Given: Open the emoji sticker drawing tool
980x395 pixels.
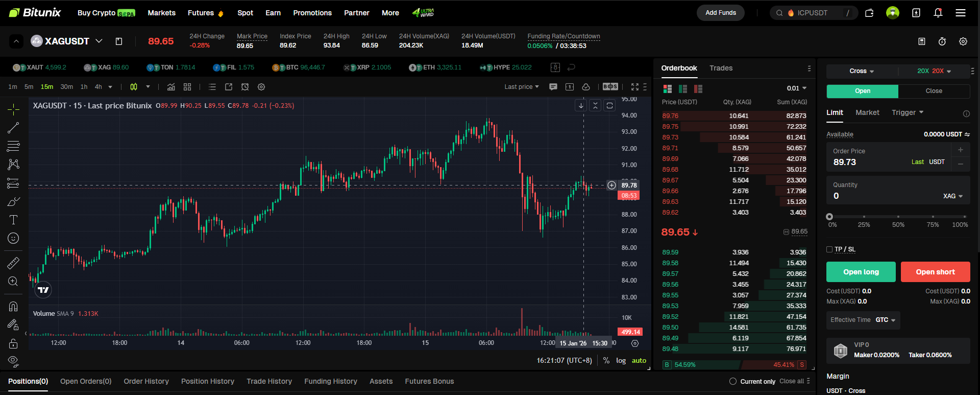Looking at the screenshot, I should coord(13,238).
